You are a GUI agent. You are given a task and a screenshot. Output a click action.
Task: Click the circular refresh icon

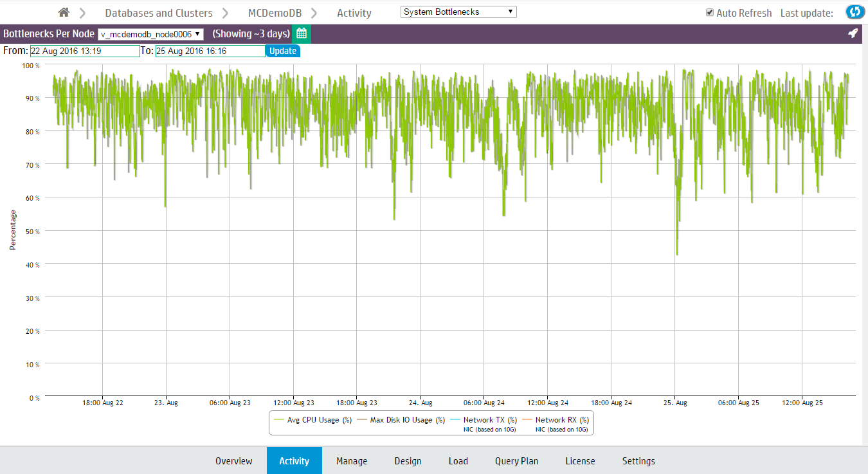[854, 12]
